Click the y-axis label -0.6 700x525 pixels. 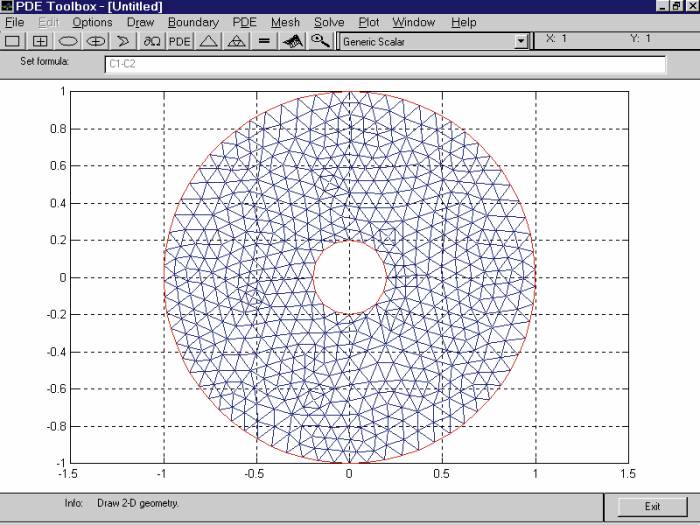[56, 389]
